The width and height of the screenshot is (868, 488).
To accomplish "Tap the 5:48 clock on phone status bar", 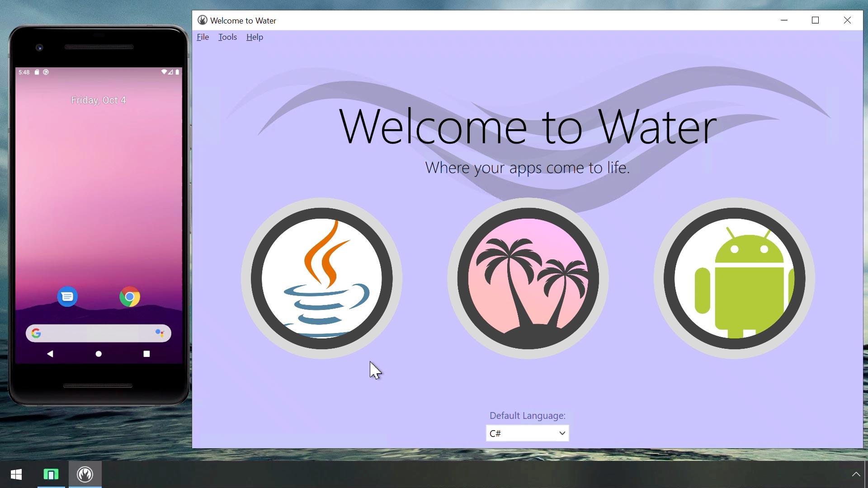I will pyautogui.click(x=24, y=72).
